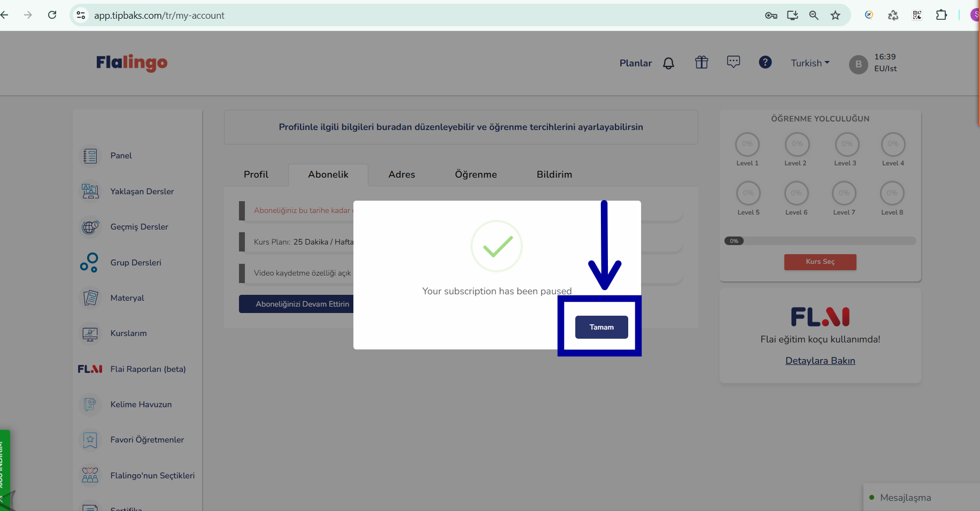View site information icon in address bar
980x511 pixels.
point(81,15)
